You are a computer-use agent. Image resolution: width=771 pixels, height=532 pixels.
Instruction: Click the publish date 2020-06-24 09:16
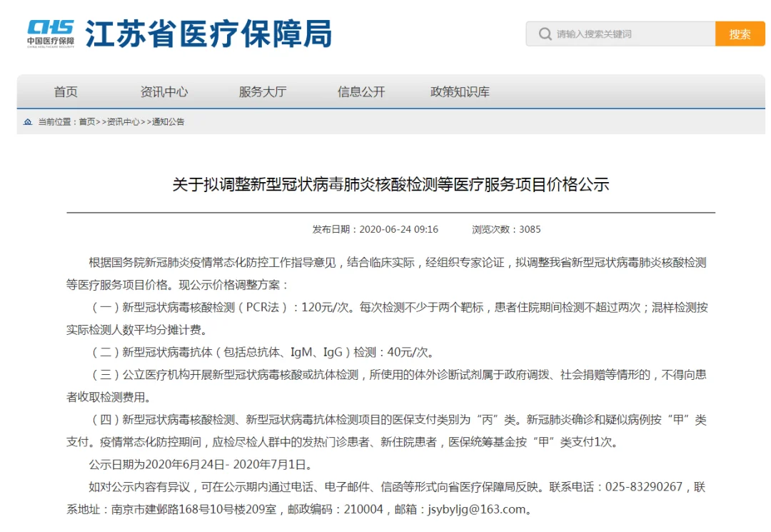(x=399, y=230)
